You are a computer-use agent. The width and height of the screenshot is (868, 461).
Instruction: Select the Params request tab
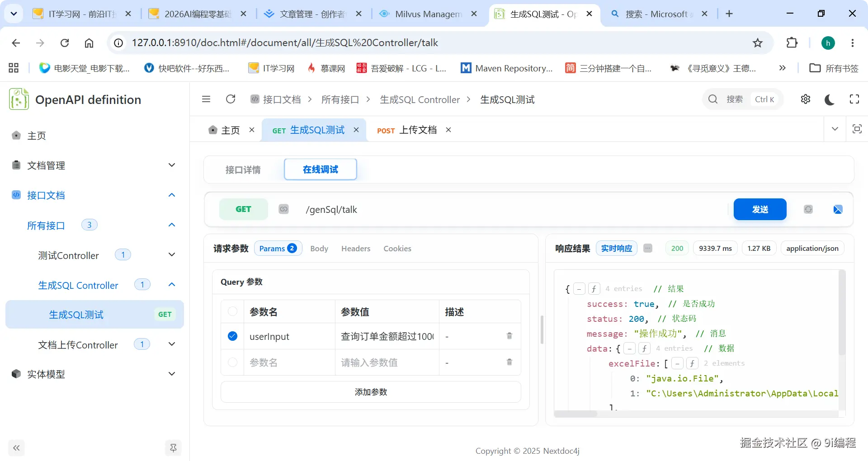point(278,249)
